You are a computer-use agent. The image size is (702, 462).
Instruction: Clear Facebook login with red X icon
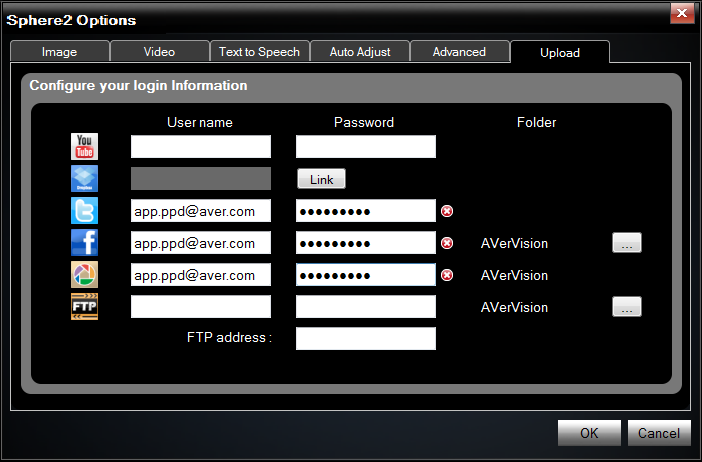(x=447, y=243)
